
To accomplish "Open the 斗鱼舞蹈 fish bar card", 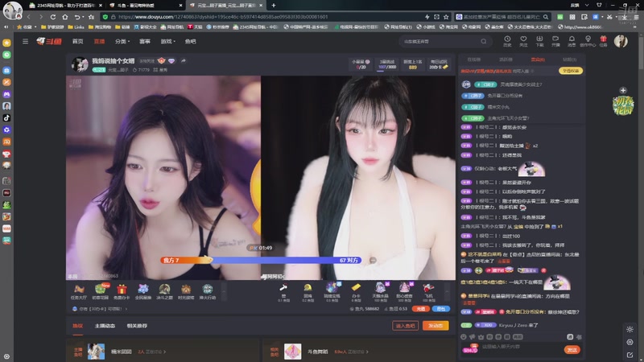I will [x=359, y=352].
